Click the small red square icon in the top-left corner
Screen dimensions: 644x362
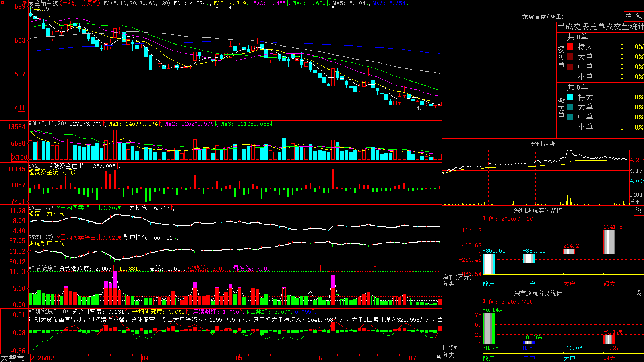tap(2, 2)
